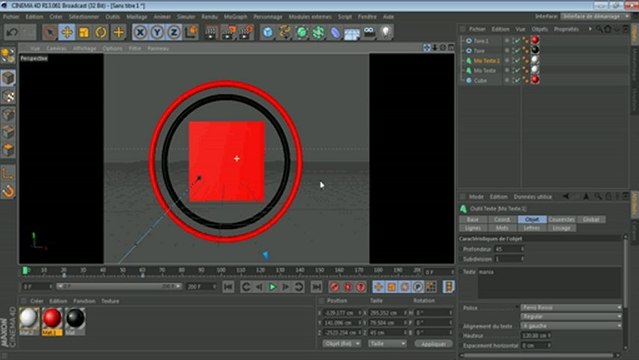This screenshot has height=360, width=639.
Task: Switch to the Coord. tab
Action: coord(502,219)
